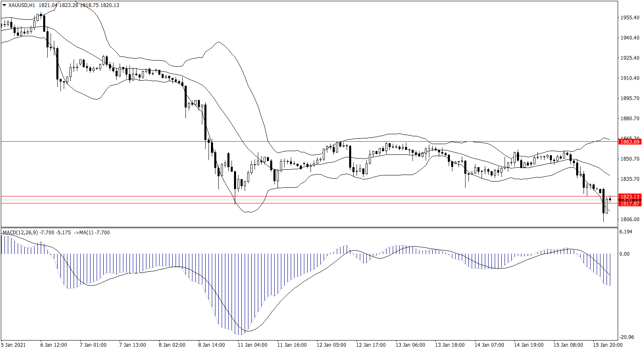Click the 12 Jan 17:00 time label

371,345
